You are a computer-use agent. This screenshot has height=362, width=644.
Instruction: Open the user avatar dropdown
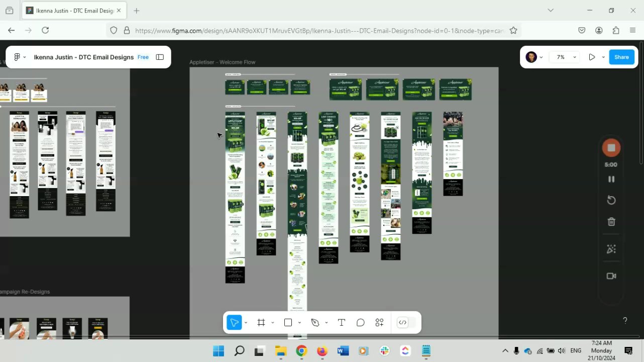pos(534,57)
